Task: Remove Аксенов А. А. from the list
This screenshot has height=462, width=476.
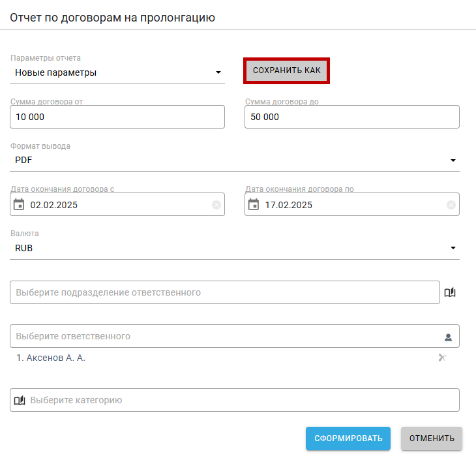Action: coord(442,358)
